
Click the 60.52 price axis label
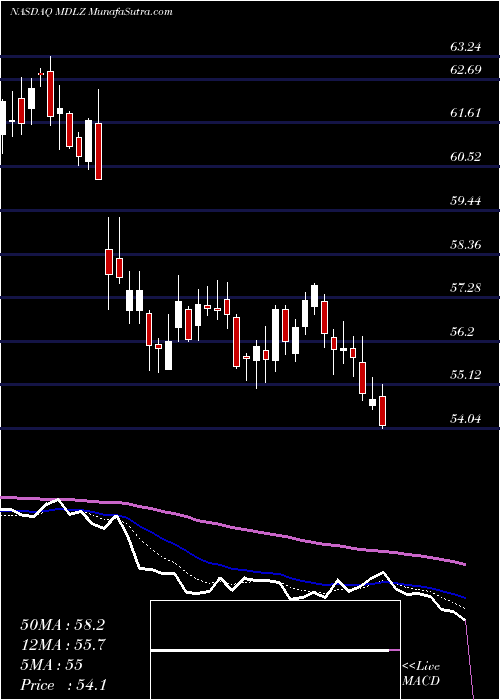(x=465, y=157)
